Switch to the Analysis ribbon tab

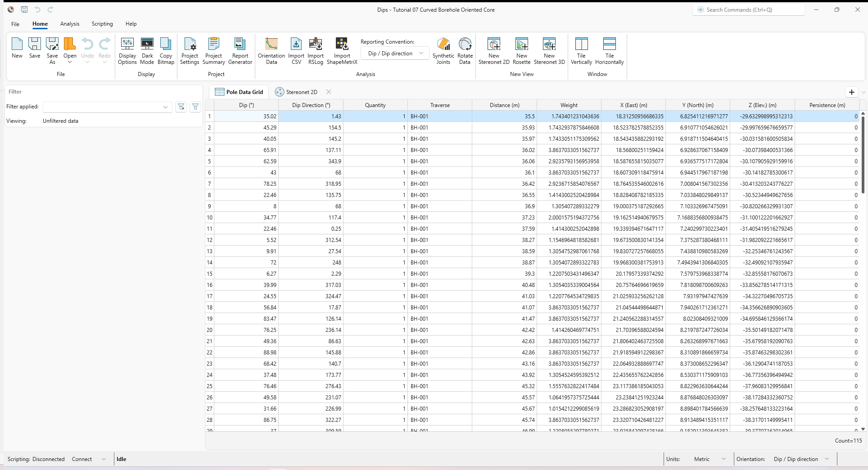tap(70, 24)
